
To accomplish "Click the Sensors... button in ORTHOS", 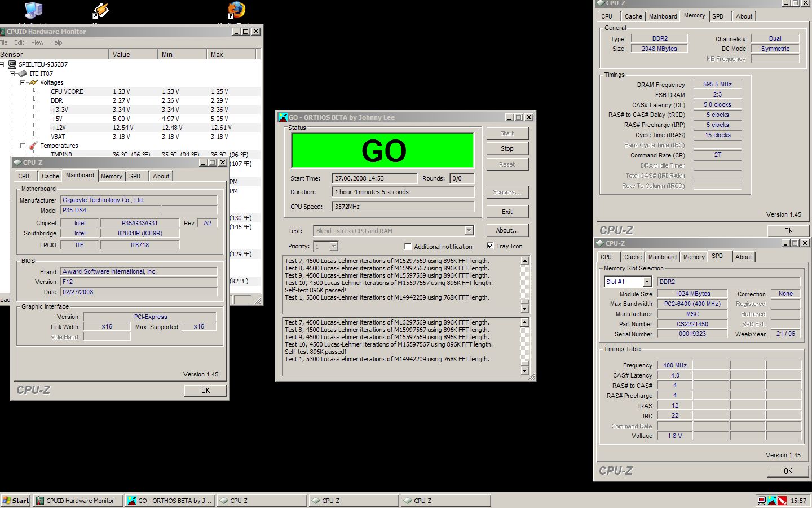I will click(x=507, y=192).
